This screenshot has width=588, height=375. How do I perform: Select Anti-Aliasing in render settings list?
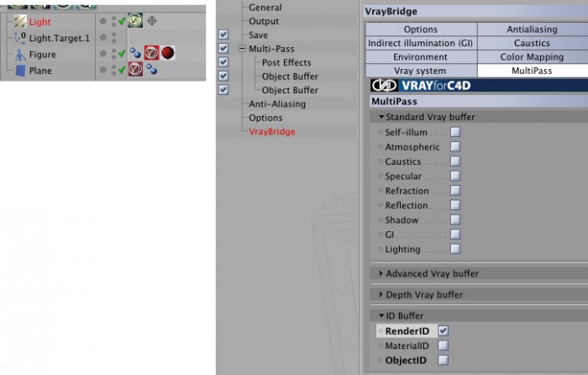tap(277, 103)
